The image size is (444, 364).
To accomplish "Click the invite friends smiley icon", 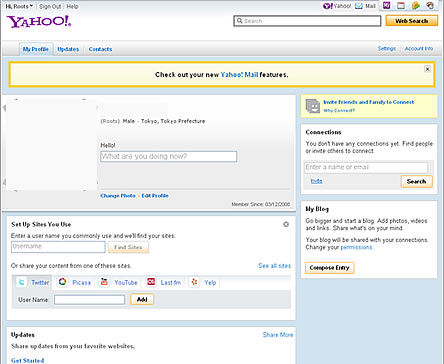I will coord(313,106).
